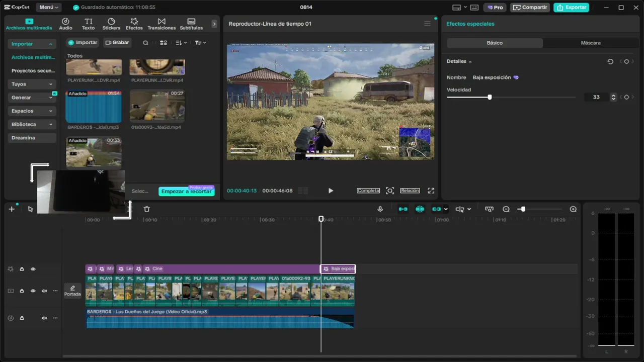Click the Compartir button
The width and height of the screenshot is (644, 362).
[530, 8]
